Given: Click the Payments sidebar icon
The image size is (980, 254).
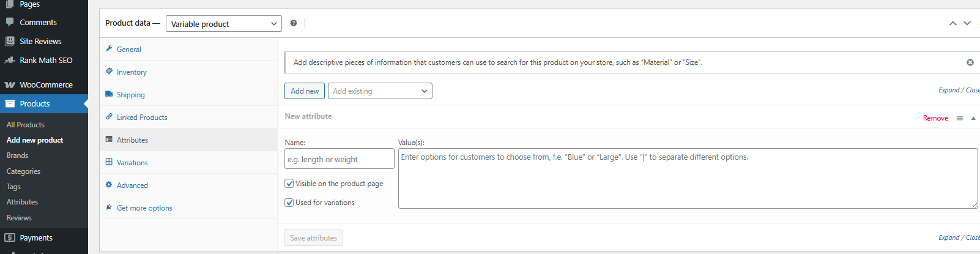Looking at the screenshot, I should tap(10, 237).
